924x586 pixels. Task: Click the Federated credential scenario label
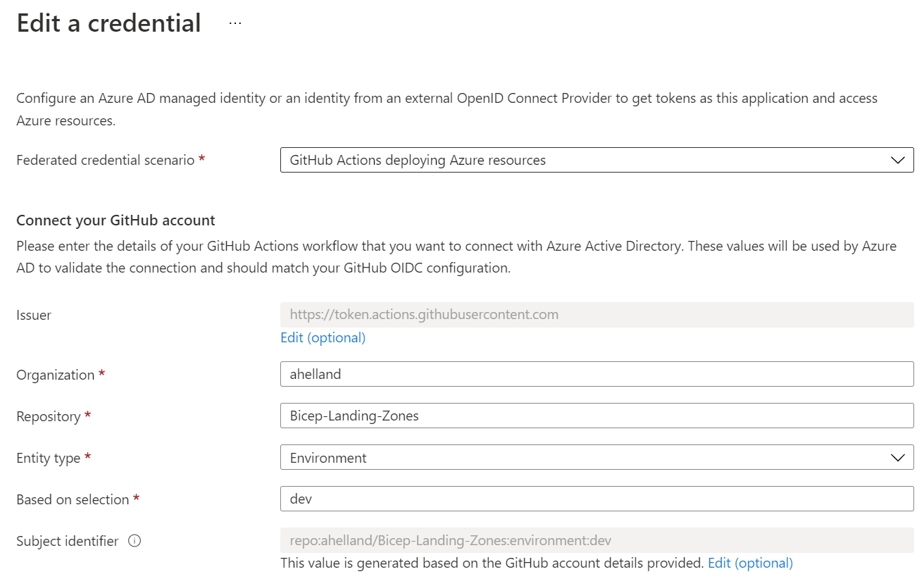(x=105, y=160)
